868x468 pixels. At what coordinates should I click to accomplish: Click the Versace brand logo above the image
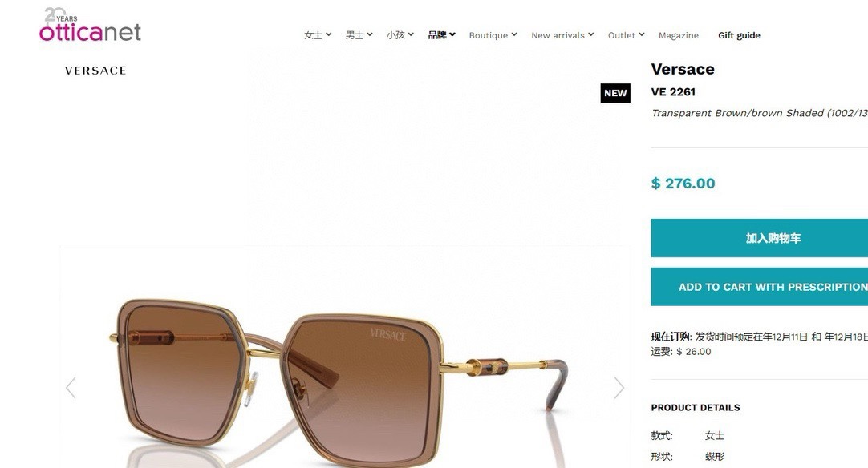95,71
